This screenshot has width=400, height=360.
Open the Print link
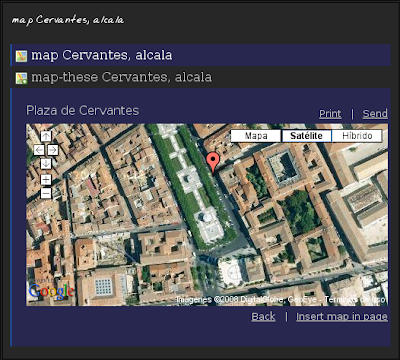point(330,114)
